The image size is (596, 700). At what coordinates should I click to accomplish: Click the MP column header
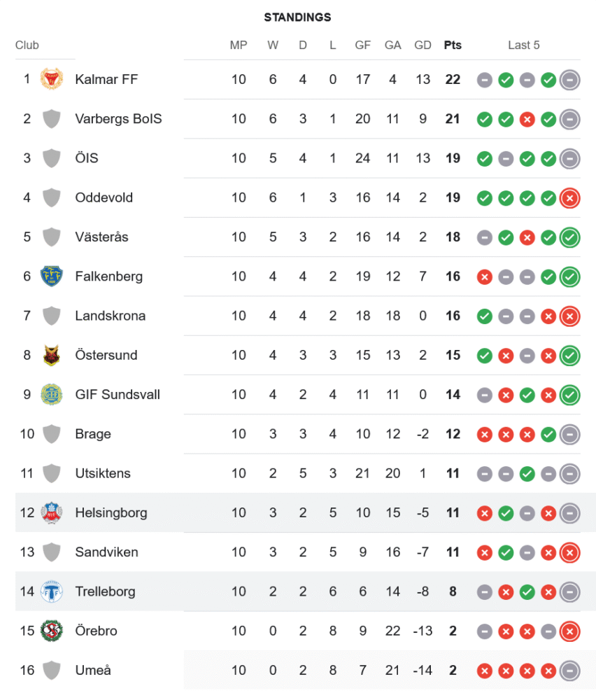(239, 45)
